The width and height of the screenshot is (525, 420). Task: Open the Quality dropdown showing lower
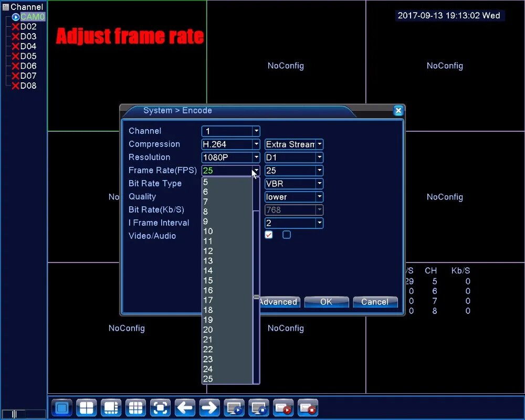point(294,196)
